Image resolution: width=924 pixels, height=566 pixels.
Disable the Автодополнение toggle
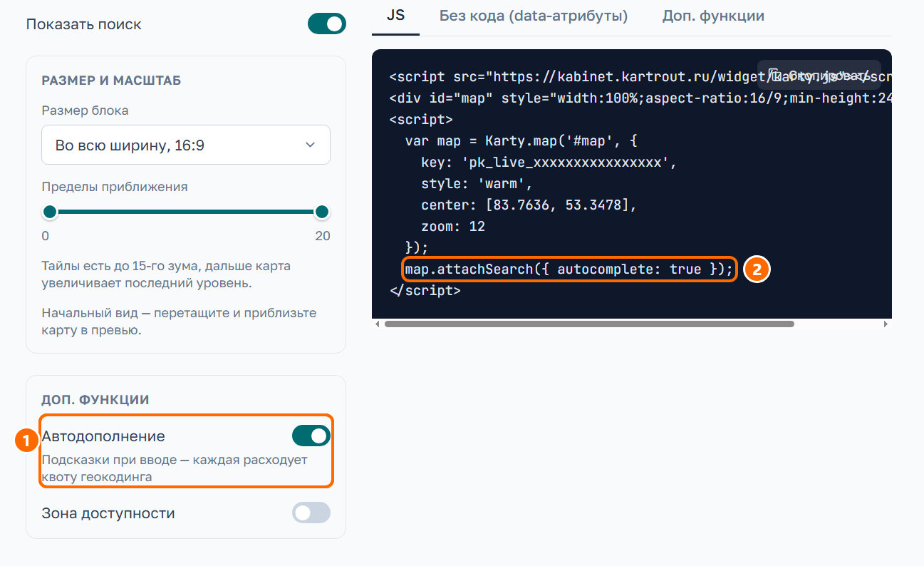[x=311, y=436]
